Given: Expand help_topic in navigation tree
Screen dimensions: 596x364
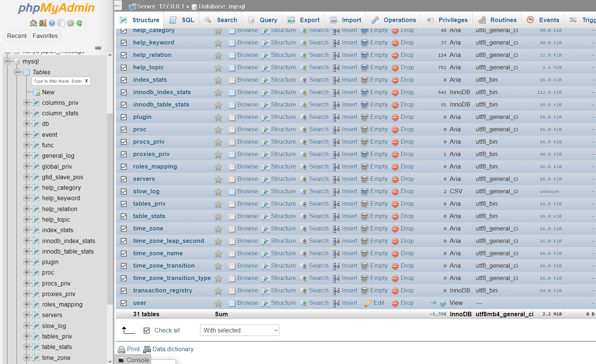Looking at the screenshot, I should [x=27, y=219].
